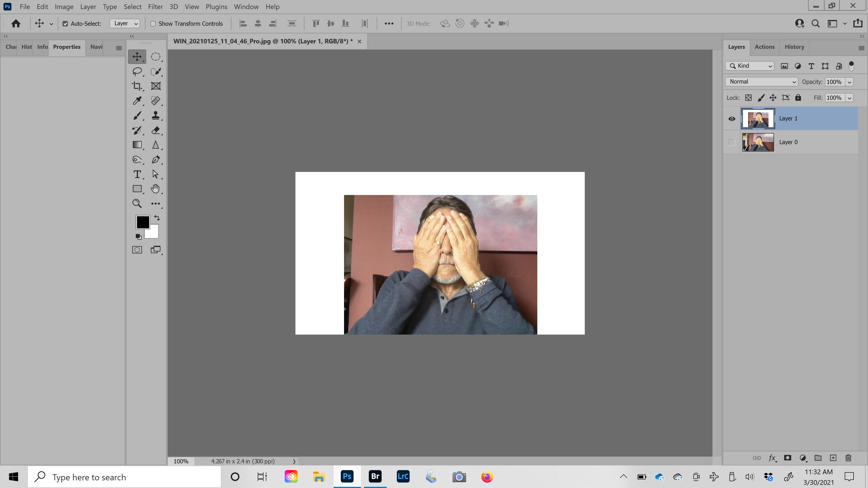Click the foreground black color swatch
This screenshot has width=868, height=488.
[x=143, y=222]
